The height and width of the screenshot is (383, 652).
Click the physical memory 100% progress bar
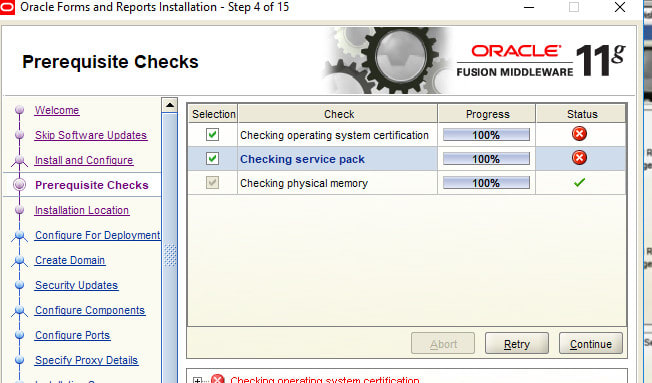pyautogui.click(x=487, y=183)
